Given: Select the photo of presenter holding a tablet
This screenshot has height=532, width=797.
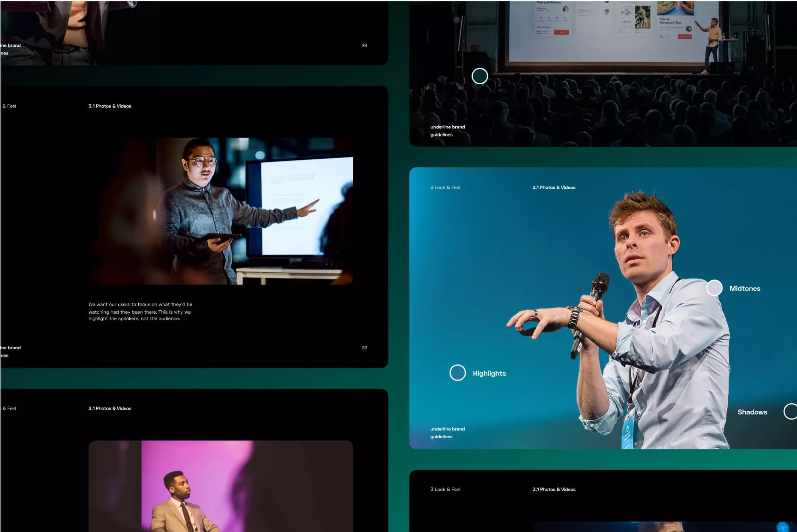Looking at the screenshot, I should click(x=221, y=211).
